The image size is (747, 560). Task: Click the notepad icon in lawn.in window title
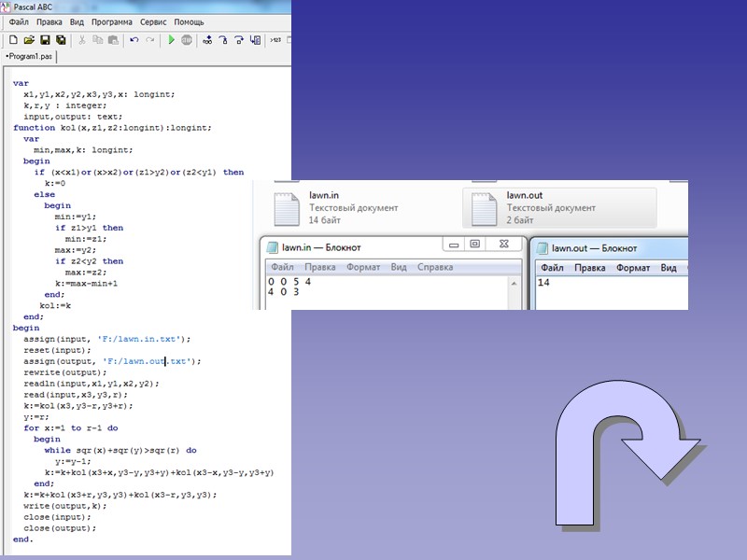click(272, 247)
